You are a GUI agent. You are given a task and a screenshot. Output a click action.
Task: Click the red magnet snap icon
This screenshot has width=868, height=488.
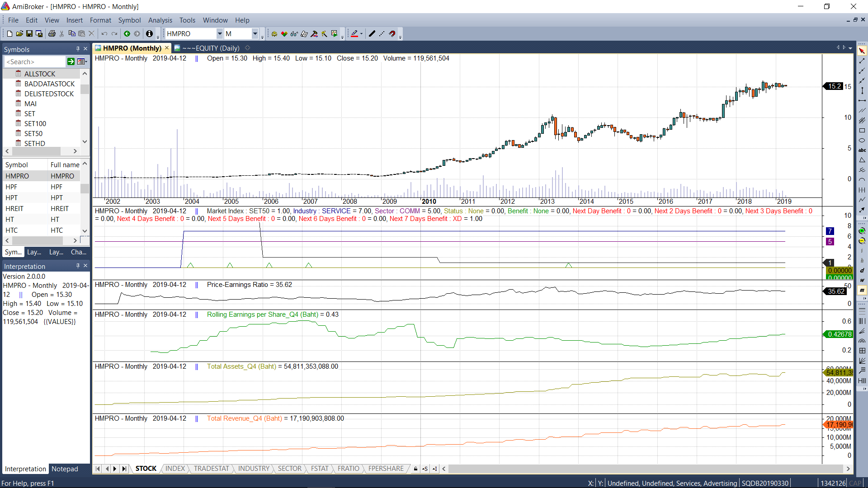(392, 34)
